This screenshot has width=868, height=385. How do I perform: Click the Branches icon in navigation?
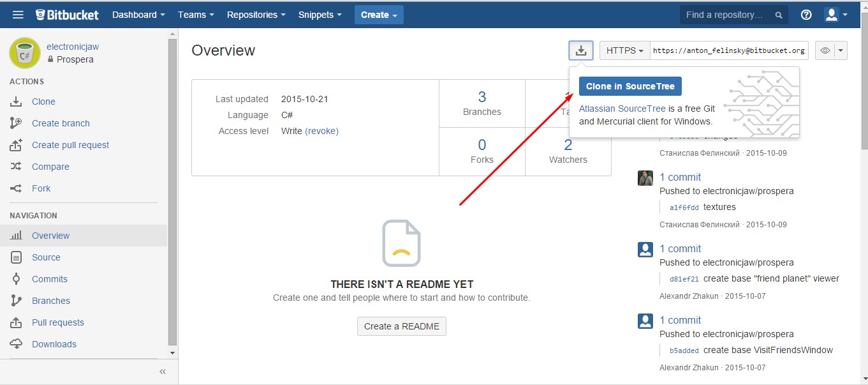click(17, 301)
